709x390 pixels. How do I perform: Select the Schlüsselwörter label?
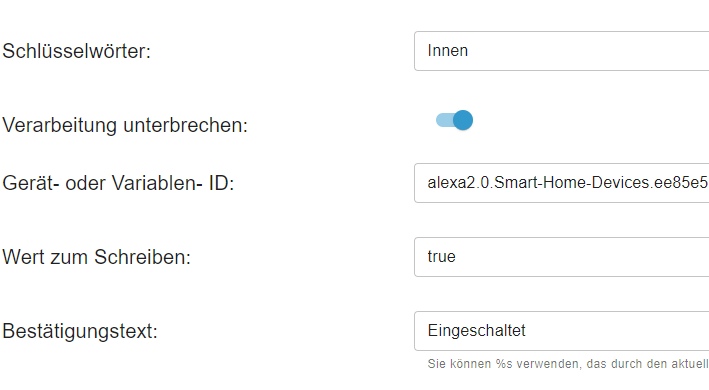pyautogui.click(x=76, y=51)
